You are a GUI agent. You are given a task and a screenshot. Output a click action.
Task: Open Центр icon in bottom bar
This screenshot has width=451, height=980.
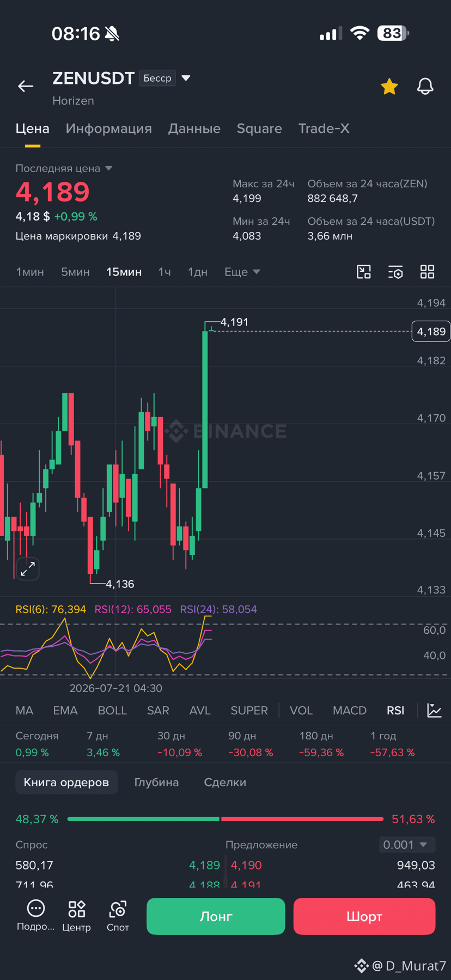pyautogui.click(x=77, y=916)
